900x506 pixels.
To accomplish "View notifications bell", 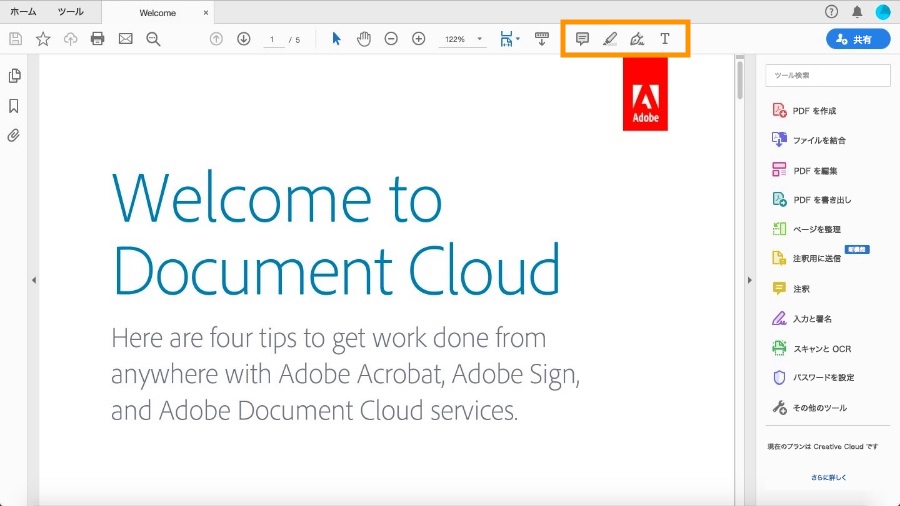I will click(x=857, y=11).
